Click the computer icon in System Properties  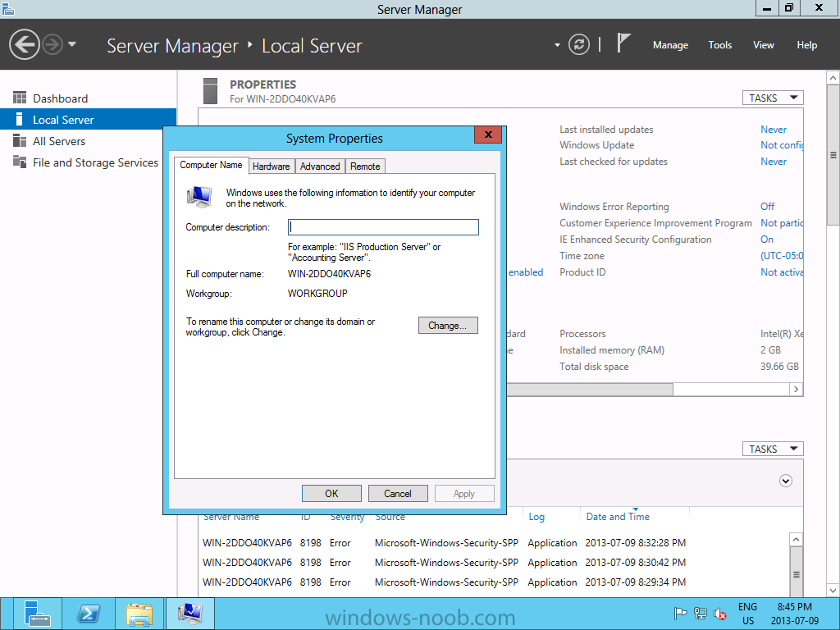tap(200, 197)
